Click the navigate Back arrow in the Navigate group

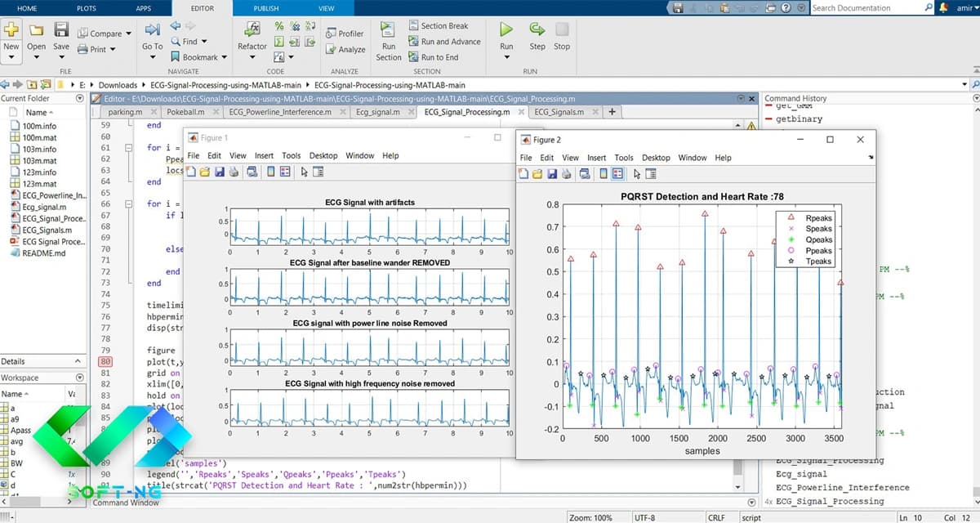(x=176, y=26)
